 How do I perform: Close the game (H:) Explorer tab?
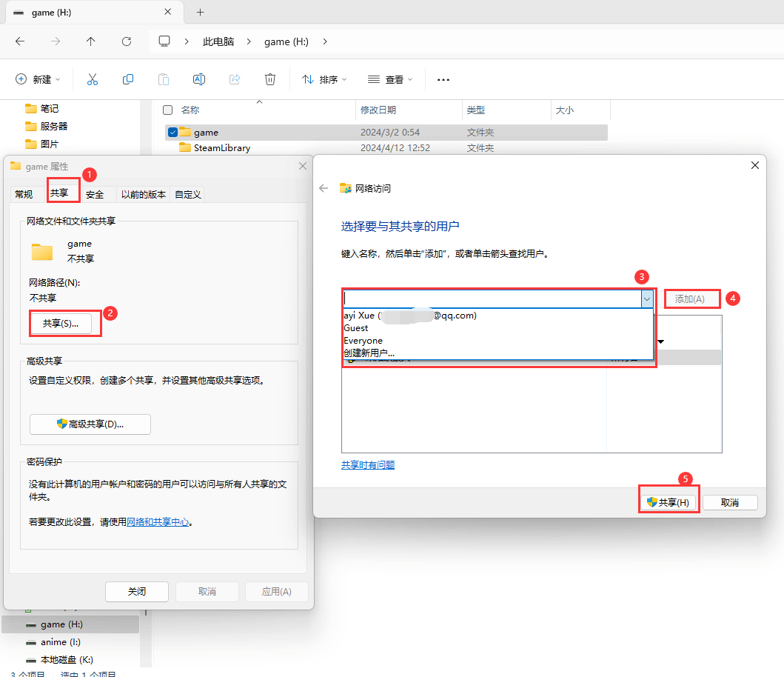pos(168,12)
